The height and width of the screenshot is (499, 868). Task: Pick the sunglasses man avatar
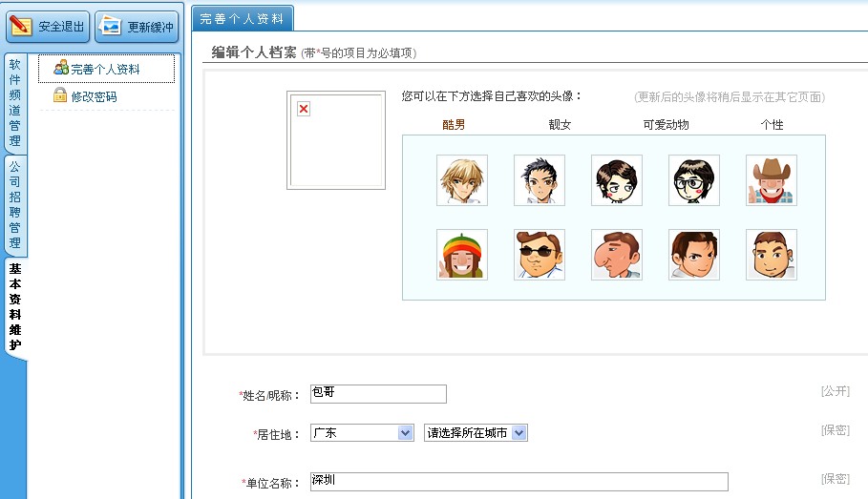[540, 255]
